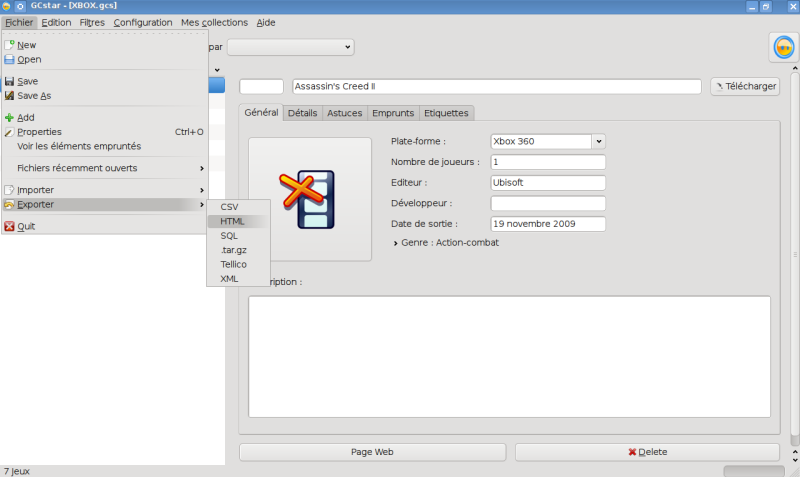This screenshot has height=477, width=800.
Task: Open the Plate-forme dropdown arrow
Action: pos(598,141)
